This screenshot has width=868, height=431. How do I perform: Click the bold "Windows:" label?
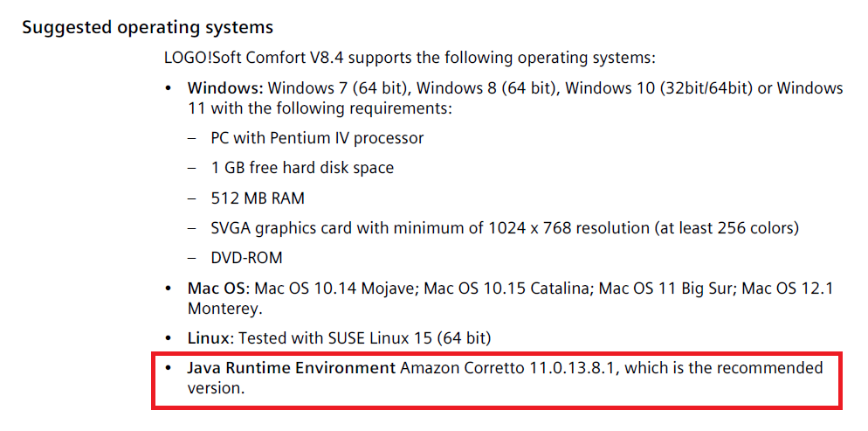(x=225, y=88)
